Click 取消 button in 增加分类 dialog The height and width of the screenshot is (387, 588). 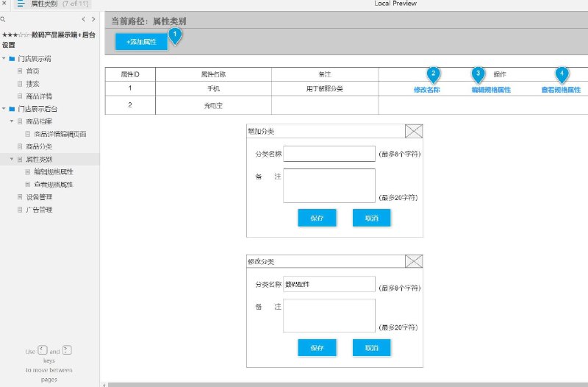[372, 218]
